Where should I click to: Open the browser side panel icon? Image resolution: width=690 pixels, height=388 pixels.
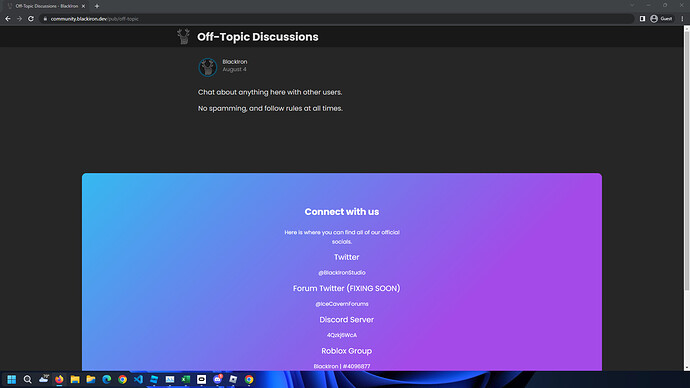tap(642, 19)
